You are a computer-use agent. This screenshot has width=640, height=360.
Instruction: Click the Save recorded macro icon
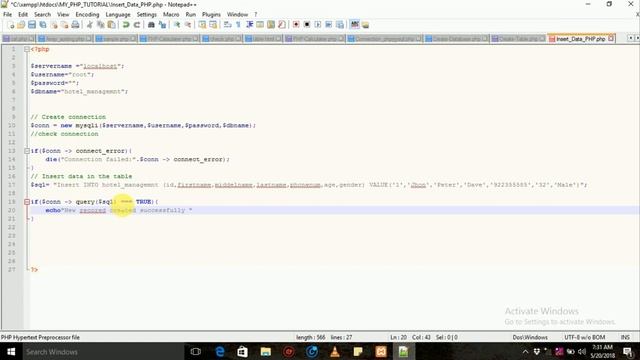[340, 25]
